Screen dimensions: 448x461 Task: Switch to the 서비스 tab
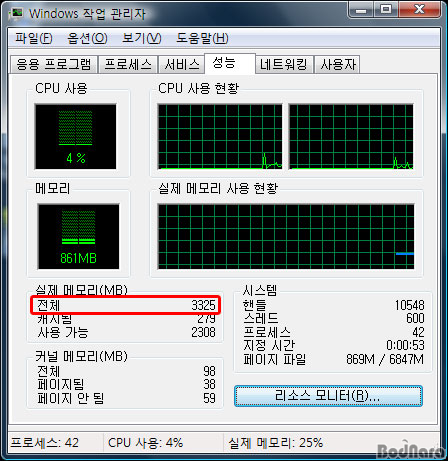coord(182,64)
